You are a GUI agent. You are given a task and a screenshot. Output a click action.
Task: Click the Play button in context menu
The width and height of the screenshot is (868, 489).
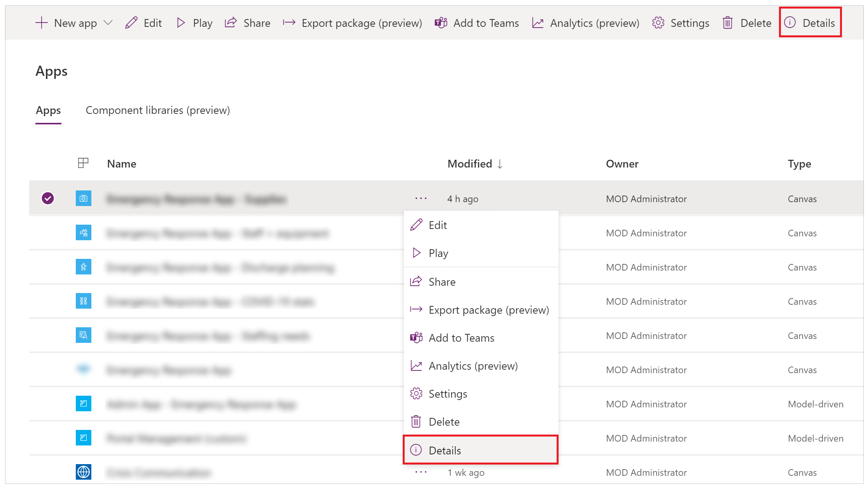[x=438, y=253]
